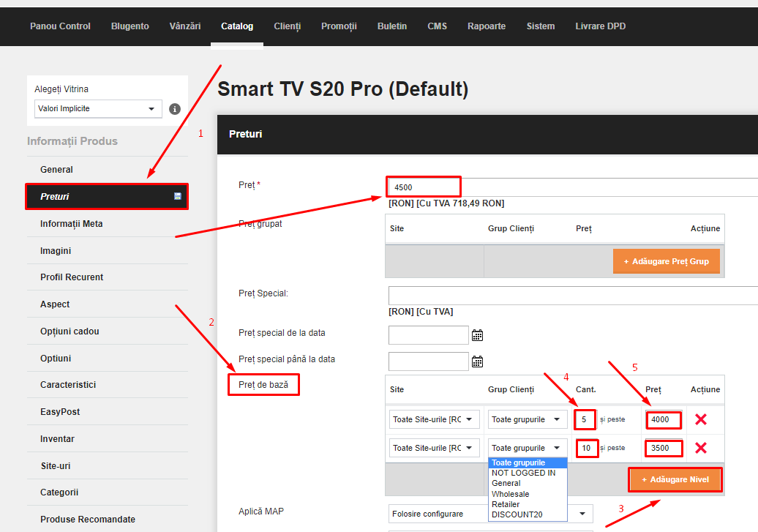The height and width of the screenshot is (532, 758).
Task: Open calendar for Preț special până la data
Action: tap(477, 361)
